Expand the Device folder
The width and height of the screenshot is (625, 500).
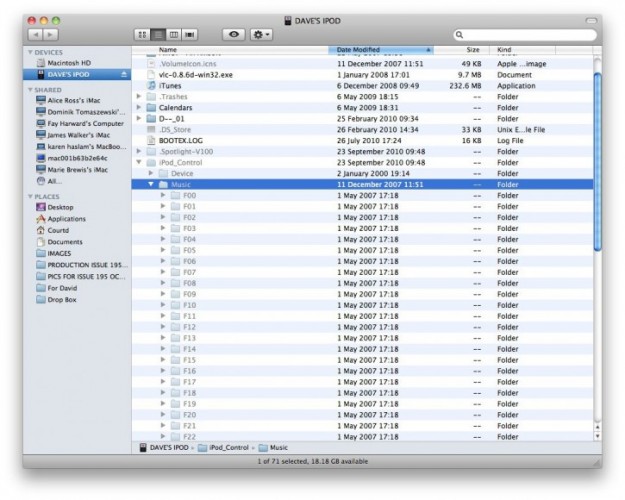tap(151, 173)
